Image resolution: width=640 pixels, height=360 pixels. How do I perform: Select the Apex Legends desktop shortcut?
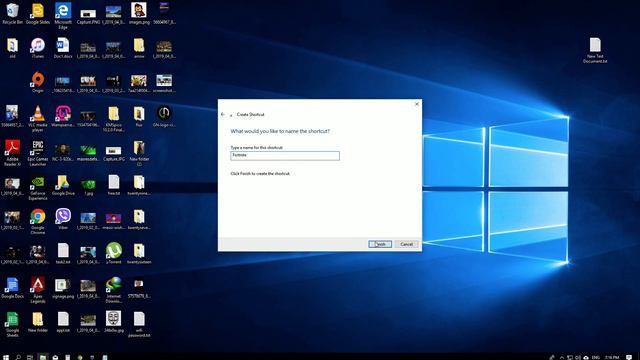point(38,290)
